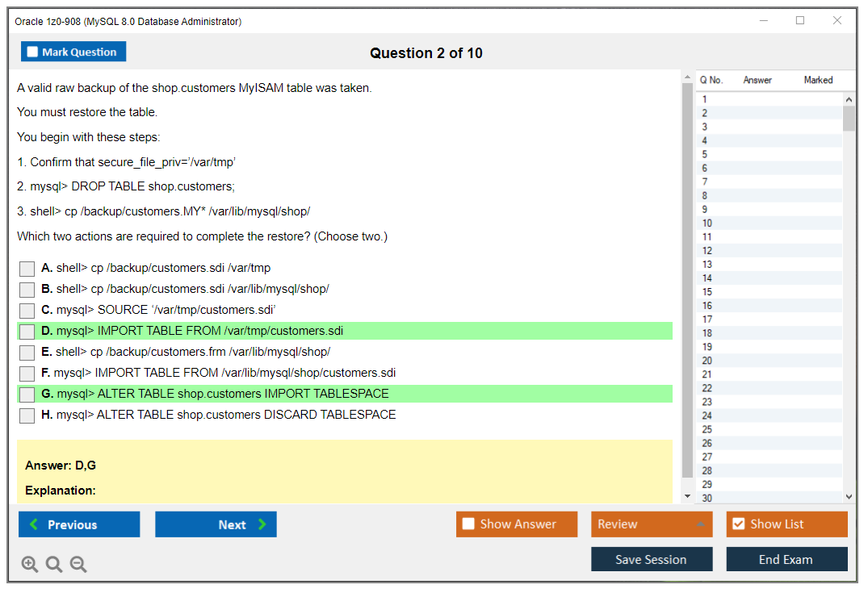The height and width of the screenshot is (593, 868).
Task: Zoom out using the minus magnifier icon
Action: (78, 564)
